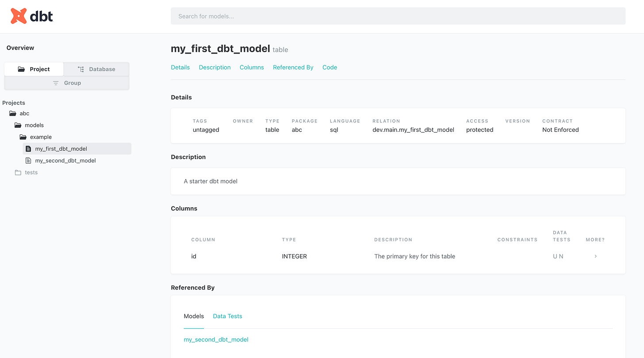Viewport: 644px width, 358px height.
Task: Switch sidebar to Database view
Action: [96, 69]
